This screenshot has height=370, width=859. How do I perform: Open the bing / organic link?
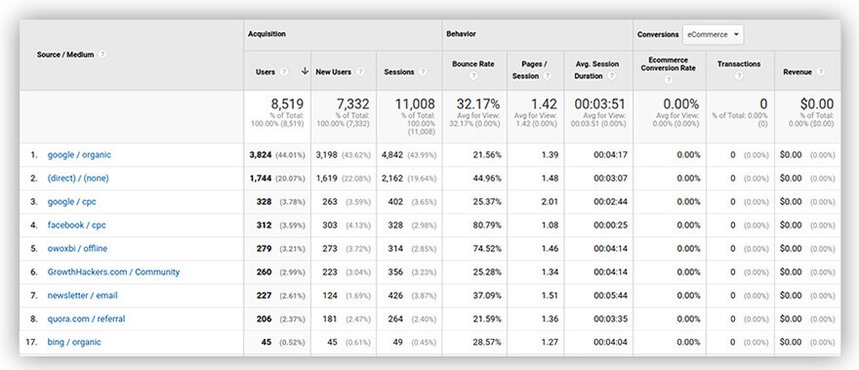[74, 342]
